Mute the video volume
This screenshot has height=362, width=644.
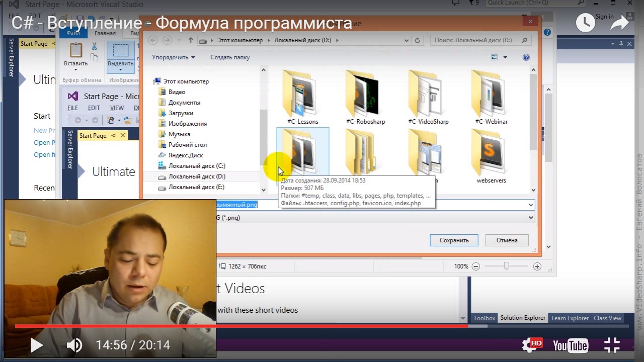[74, 345]
